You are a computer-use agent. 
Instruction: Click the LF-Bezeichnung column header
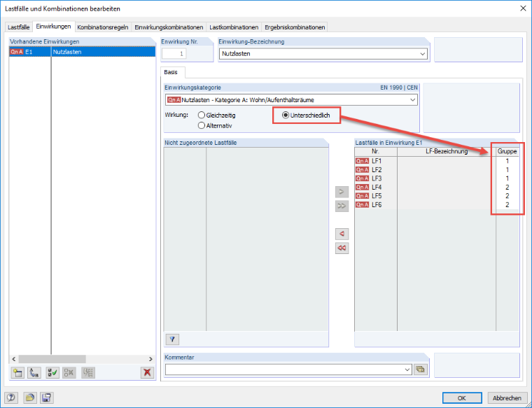(447, 152)
